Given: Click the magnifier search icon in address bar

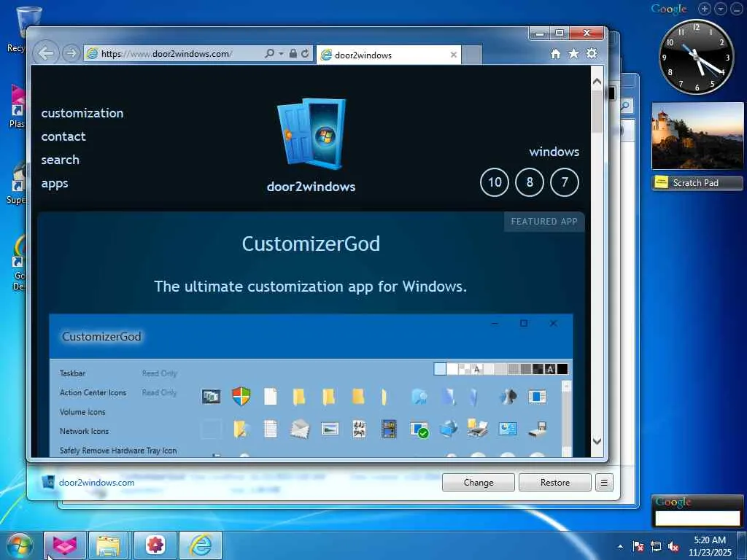Looking at the screenshot, I should pos(270,53).
